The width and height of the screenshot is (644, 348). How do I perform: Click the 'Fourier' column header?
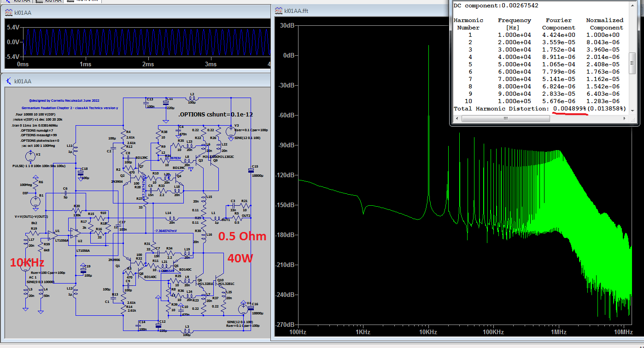coord(558,20)
